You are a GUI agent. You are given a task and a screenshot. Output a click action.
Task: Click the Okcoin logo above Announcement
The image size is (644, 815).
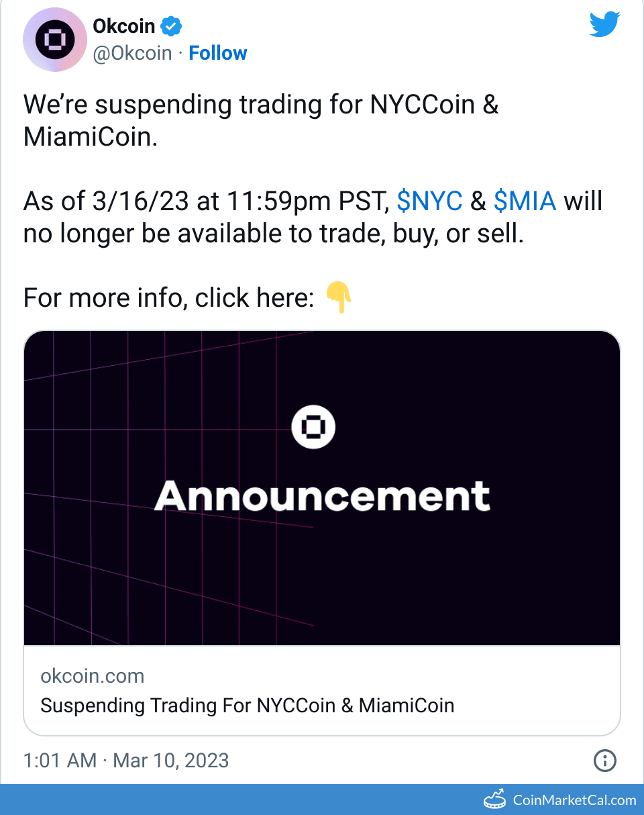click(x=313, y=427)
